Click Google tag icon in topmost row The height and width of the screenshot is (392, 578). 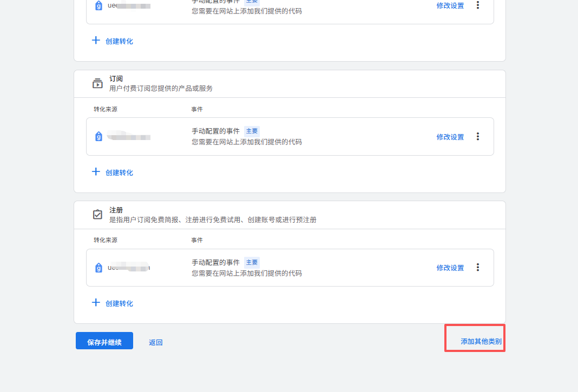click(98, 5)
